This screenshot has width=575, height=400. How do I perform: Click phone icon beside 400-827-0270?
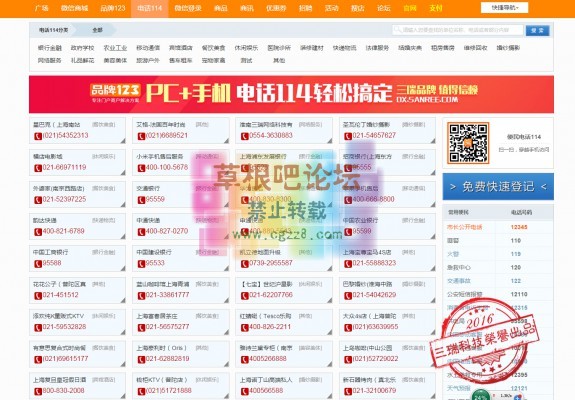click(141, 232)
